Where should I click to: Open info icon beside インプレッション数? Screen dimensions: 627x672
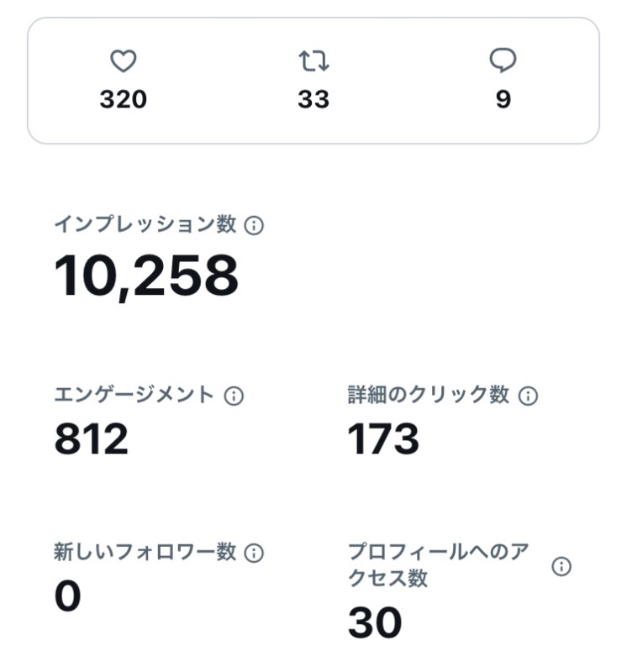point(254,225)
